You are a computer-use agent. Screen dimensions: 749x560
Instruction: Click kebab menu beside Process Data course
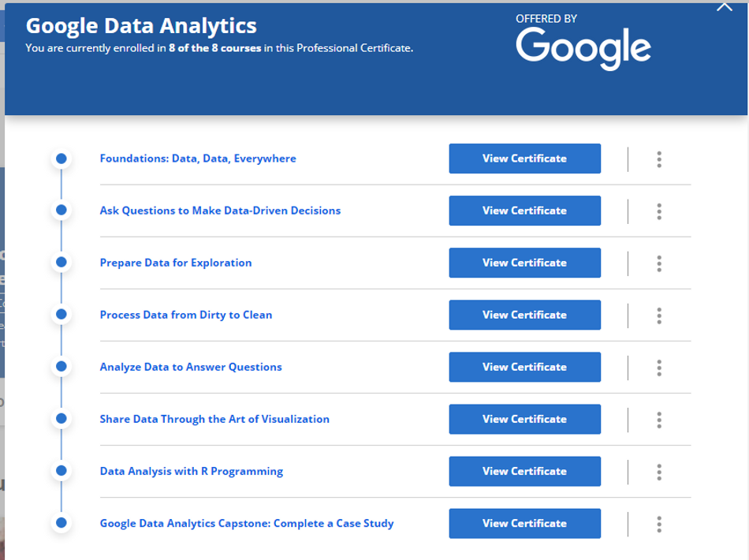[659, 315]
